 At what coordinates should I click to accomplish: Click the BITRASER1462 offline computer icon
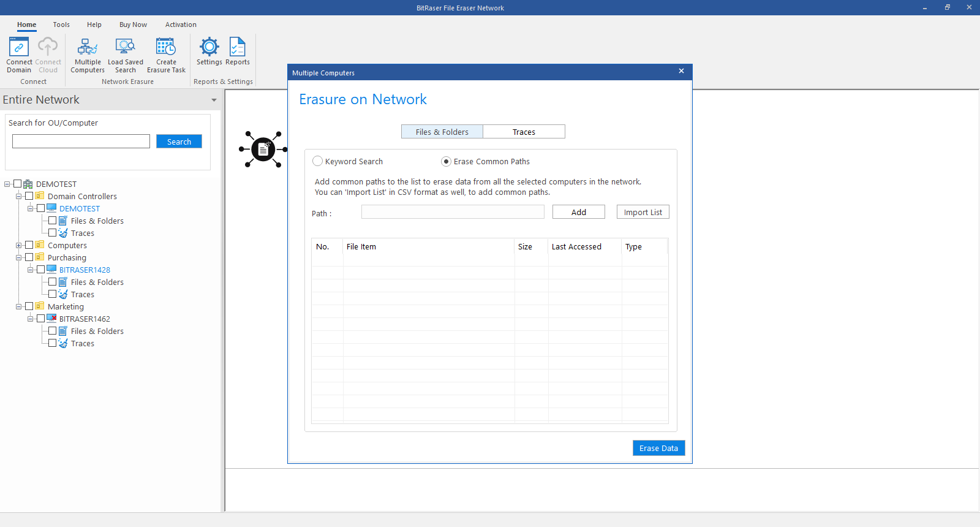51,319
